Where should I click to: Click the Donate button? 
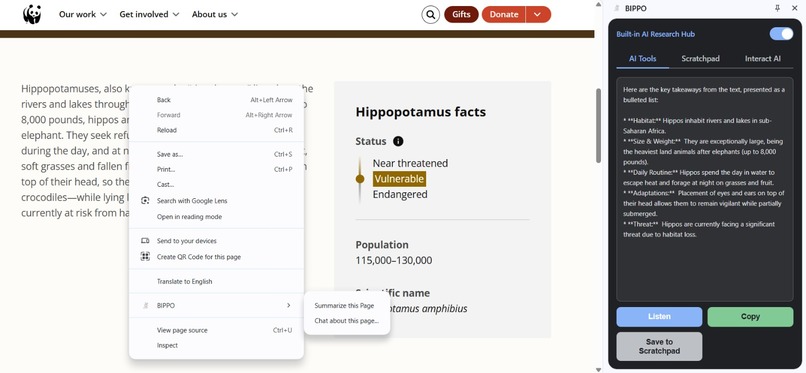504,14
